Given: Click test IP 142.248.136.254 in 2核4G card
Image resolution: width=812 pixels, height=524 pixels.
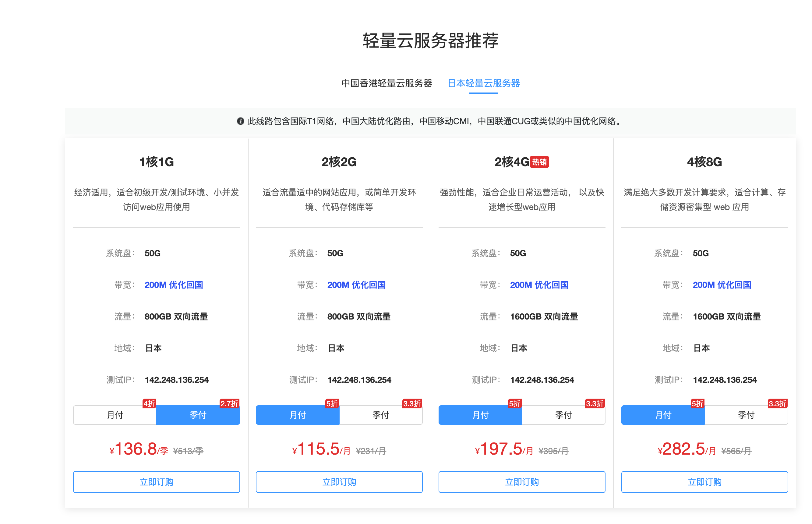Looking at the screenshot, I should 542,380.
